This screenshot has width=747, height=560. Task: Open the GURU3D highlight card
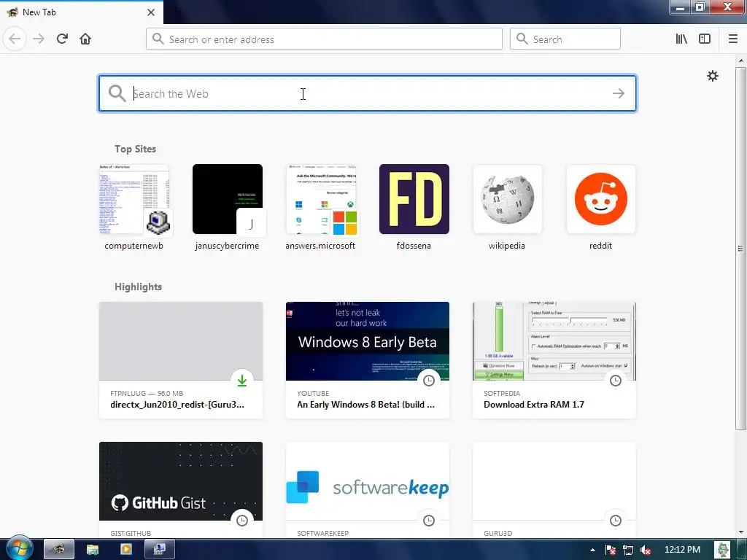(x=554, y=491)
